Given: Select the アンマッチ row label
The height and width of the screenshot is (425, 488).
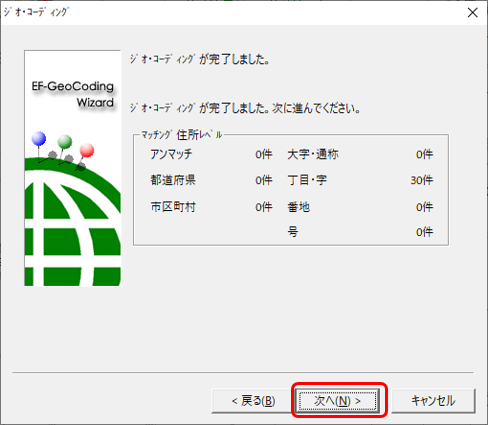Looking at the screenshot, I should click(171, 154).
